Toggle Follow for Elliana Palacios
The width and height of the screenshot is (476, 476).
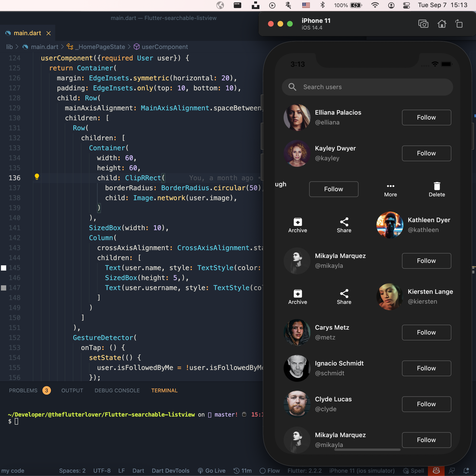pos(426,117)
